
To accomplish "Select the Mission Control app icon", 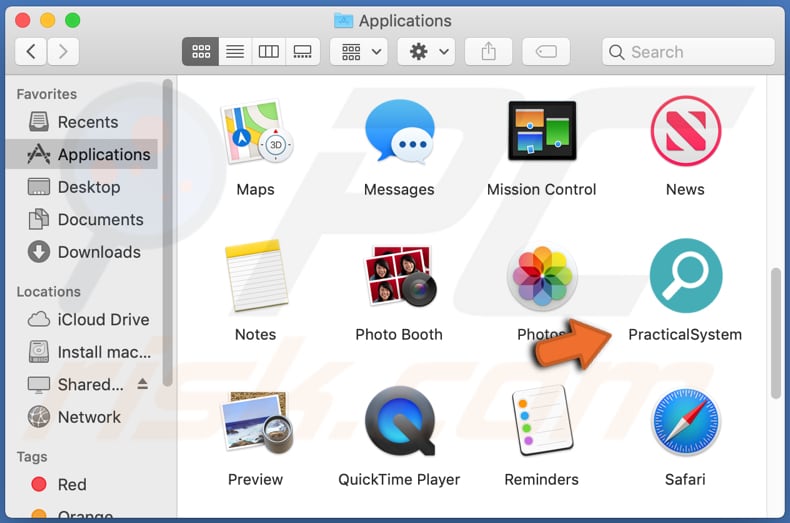I will 542,130.
